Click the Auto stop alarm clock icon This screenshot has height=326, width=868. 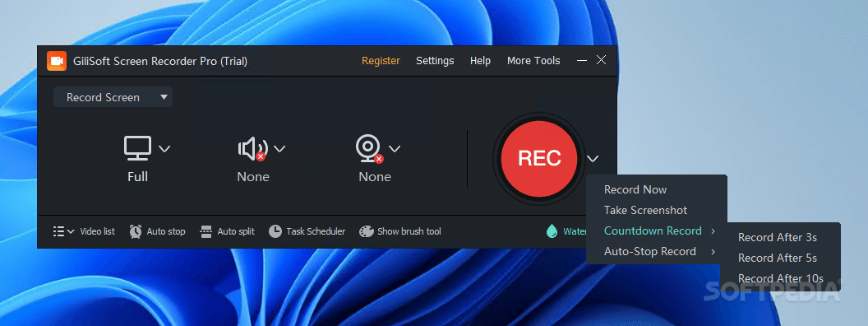(136, 231)
